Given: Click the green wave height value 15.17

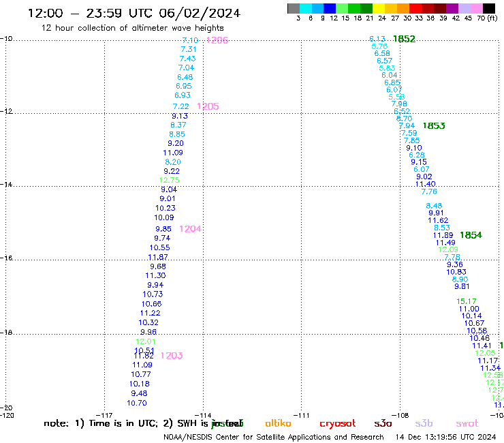Looking at the screenshot, I should (x=467, y=301).
